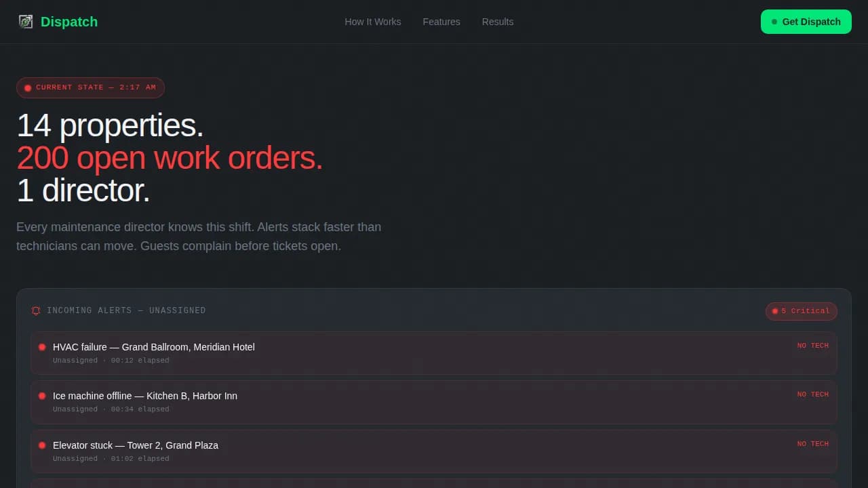
Task: Select the HVAC failure Meridian Hotel alert row
Action: pyautogui.click(x=434, y=352)
